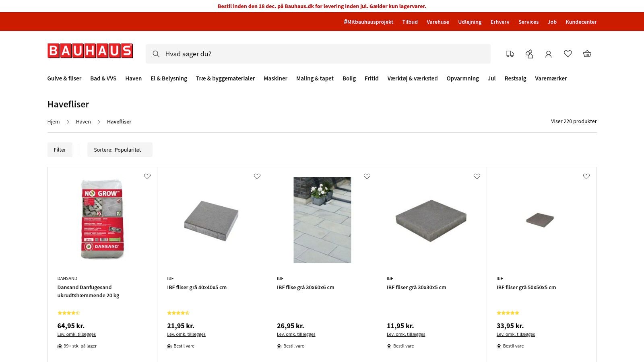Click order icon under 30x60x6 tile
644x362 pixels.
(279, 346)
